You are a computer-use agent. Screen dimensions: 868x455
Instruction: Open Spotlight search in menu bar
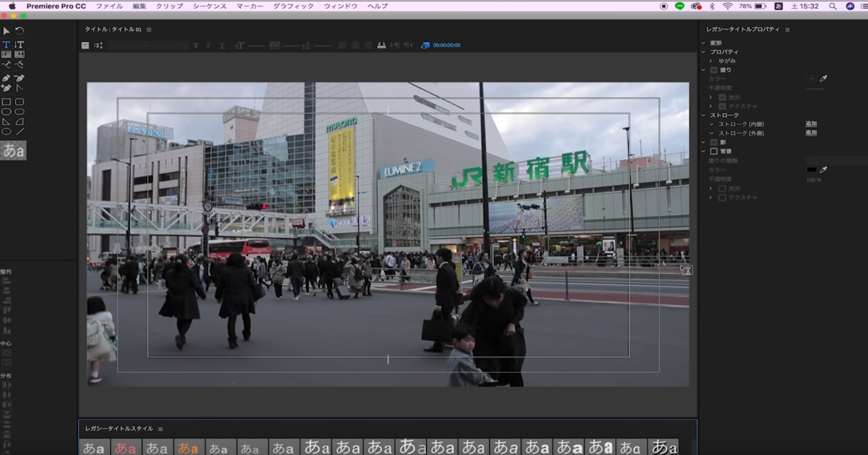(x=832, y=6)
